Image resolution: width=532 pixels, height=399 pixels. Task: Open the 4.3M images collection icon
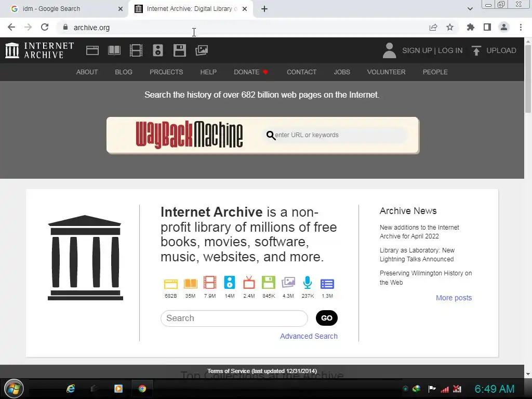point(288,283)
